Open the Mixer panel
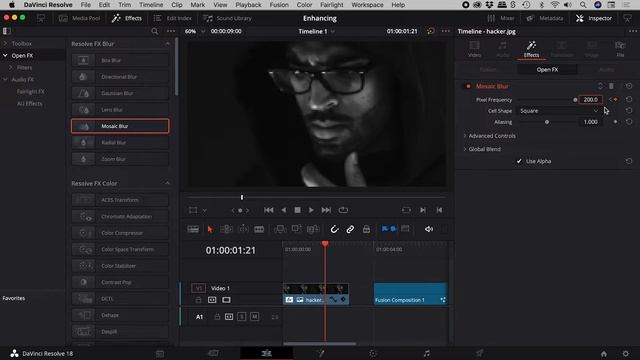The width and height of the screenshot is (640, 360). (501, 18)
